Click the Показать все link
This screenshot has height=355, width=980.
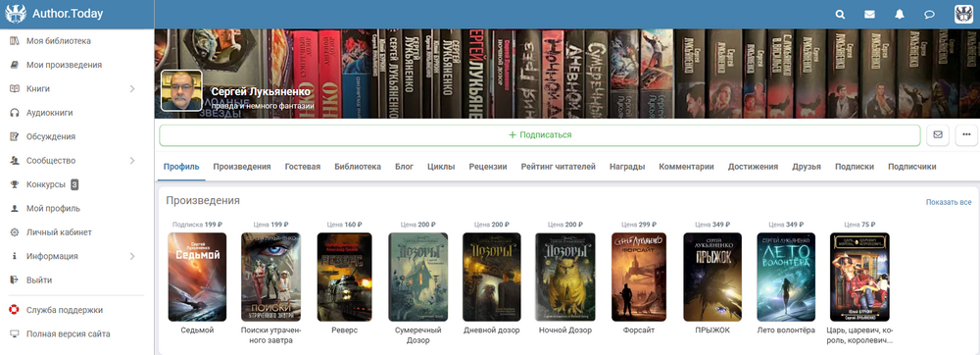click(x=949, y=202)
